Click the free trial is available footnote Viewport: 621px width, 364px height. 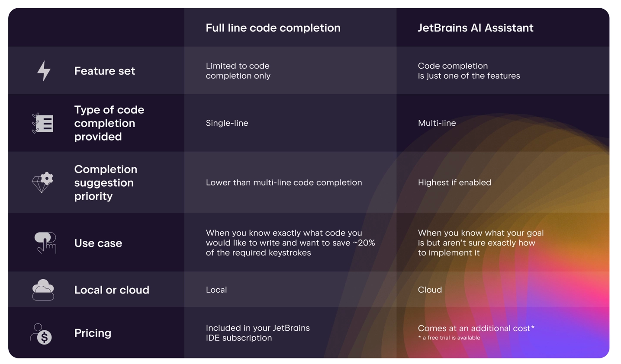(449, 338)
